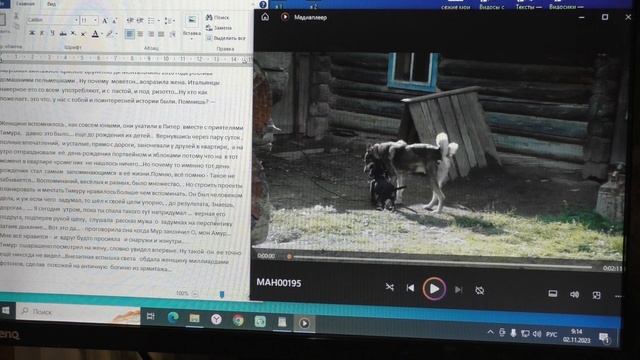
Task: Justify paragraph text in WordPad
Action: click(161, 34)
